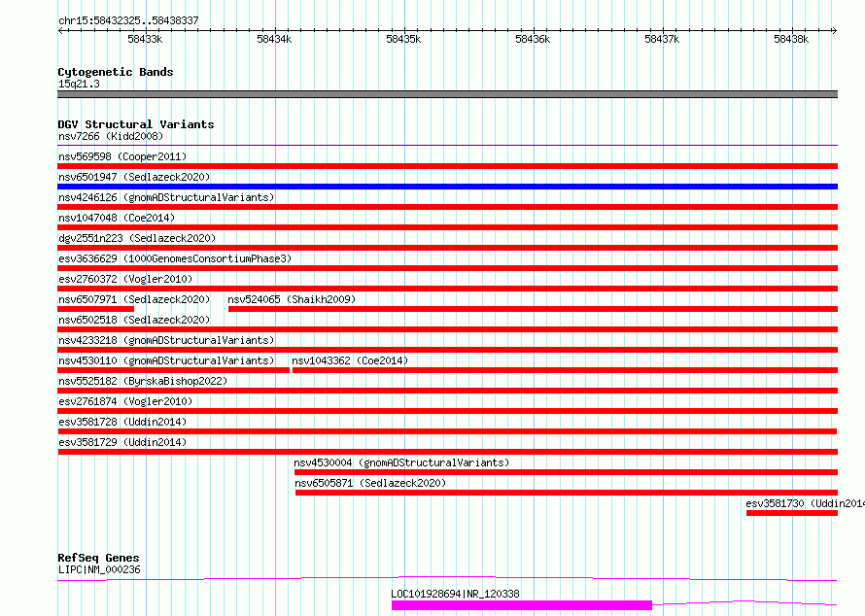Click the nsv5525182 (ByrskaBishop2022) variant label

143,381
